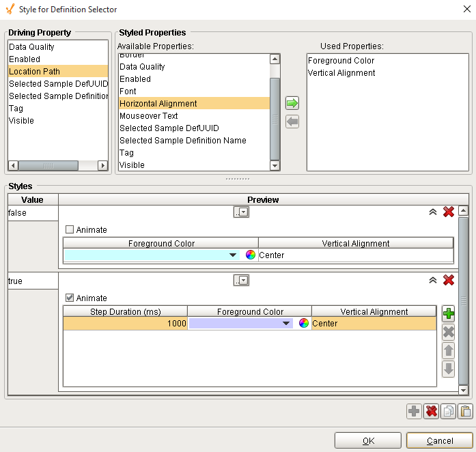Click Available Properties scroll up arrow
Image resolution: width=476 pixels, height=452 pixels.
275,59
